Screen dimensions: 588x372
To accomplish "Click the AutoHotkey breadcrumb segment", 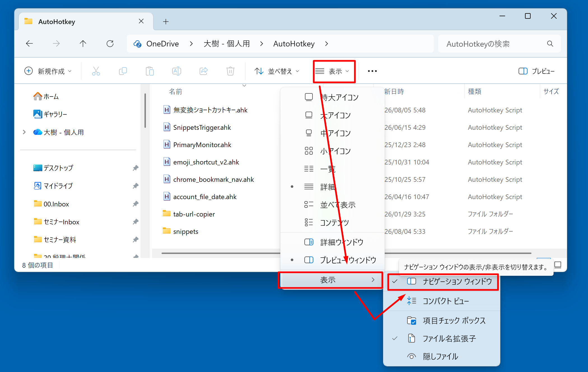I will [294, 44].
